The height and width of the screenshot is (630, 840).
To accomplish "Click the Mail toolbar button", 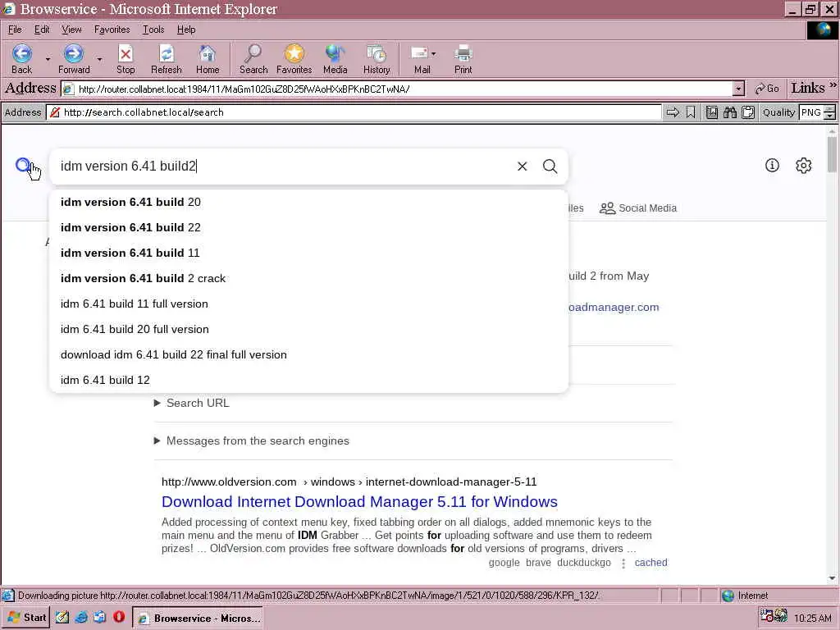I will 422,59.
